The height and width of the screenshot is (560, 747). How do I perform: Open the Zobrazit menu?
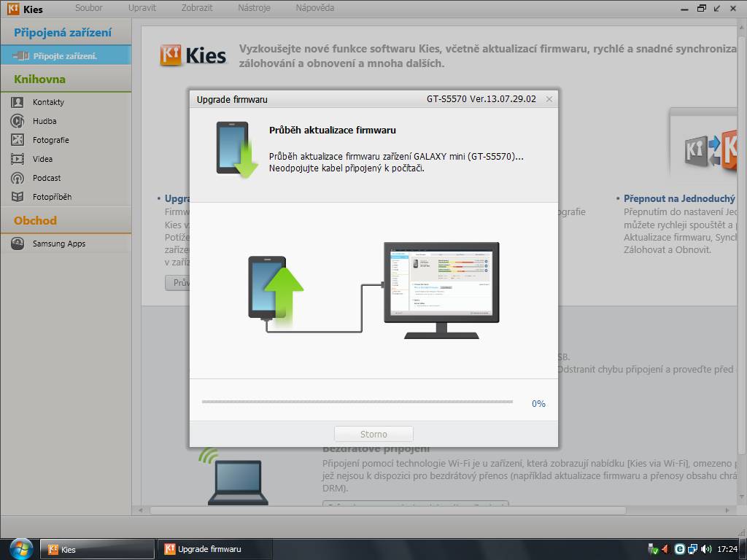(197, 8)
